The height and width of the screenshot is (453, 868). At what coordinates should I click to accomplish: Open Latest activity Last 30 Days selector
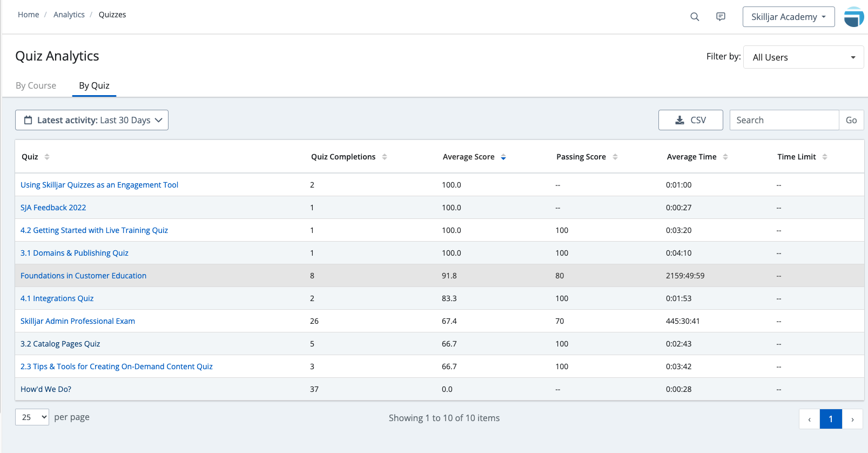pyautogui.click(x=92, y=120)
